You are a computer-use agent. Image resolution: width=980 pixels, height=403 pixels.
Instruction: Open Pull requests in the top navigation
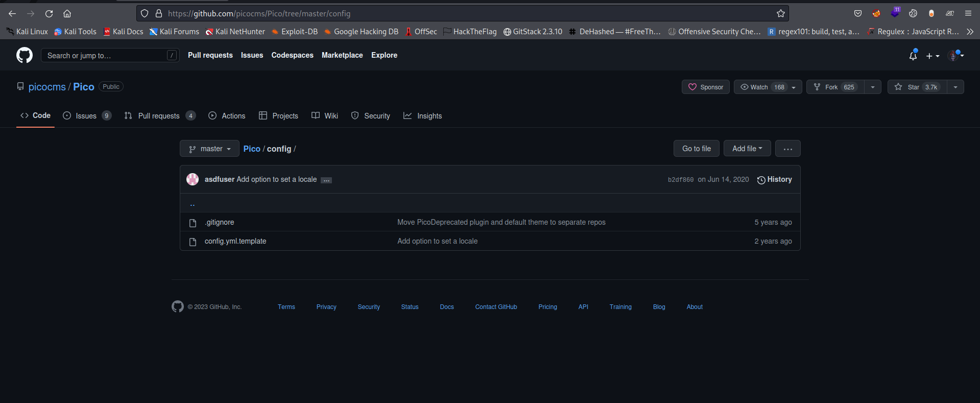(210, 55)
